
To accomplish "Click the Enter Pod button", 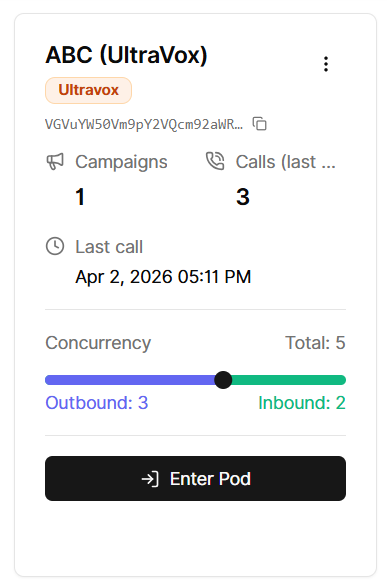I will pyautogui.click(x=196, y=479).
